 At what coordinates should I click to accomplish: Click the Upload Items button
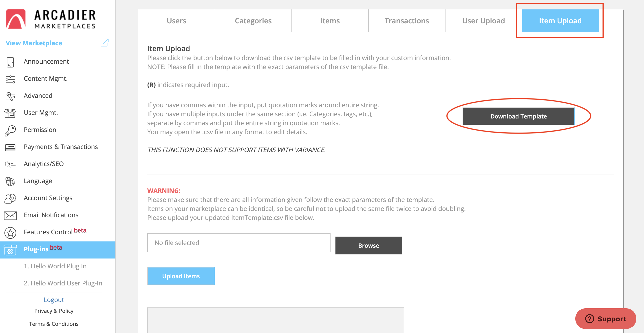tap(181, 276)
